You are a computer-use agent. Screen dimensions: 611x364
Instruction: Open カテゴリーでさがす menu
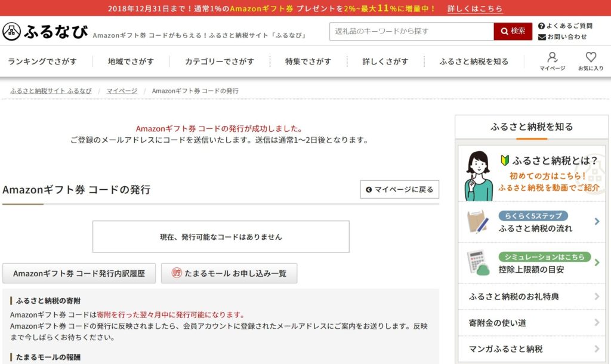coord(219,61)
